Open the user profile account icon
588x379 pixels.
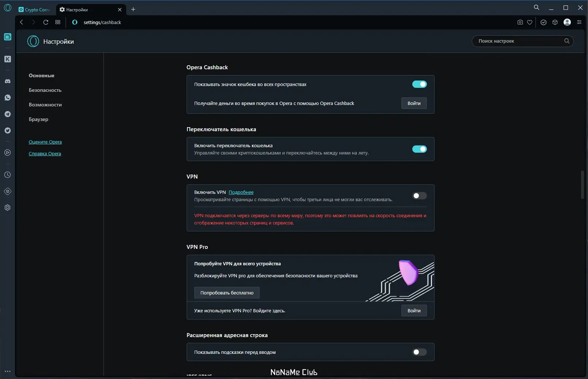click(567, 22)
